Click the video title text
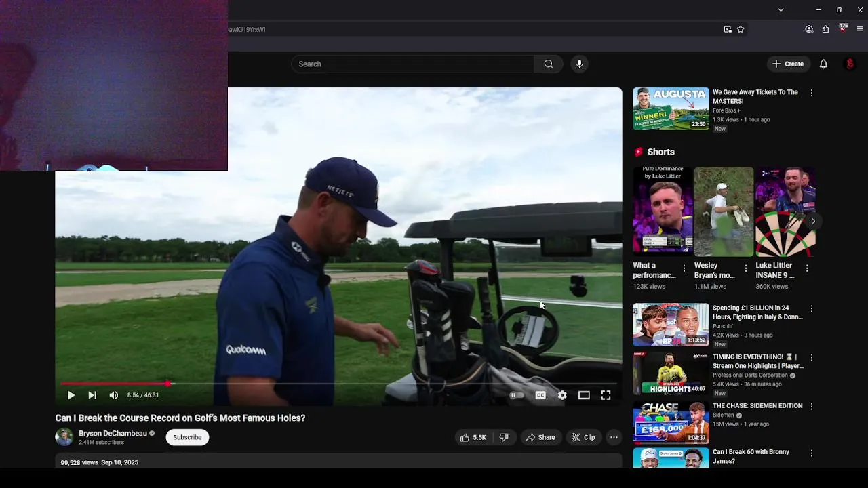The height and width of the screenshot is (488, 868). pos(180,418)
